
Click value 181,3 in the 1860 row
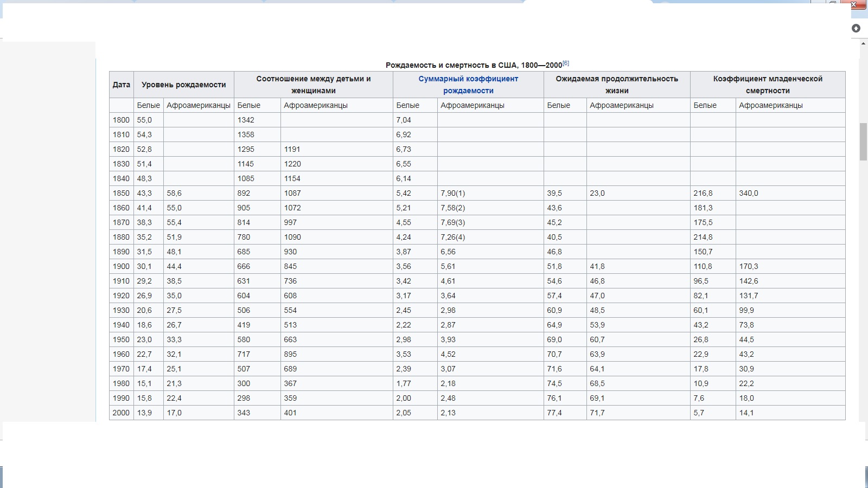(703, 208)
